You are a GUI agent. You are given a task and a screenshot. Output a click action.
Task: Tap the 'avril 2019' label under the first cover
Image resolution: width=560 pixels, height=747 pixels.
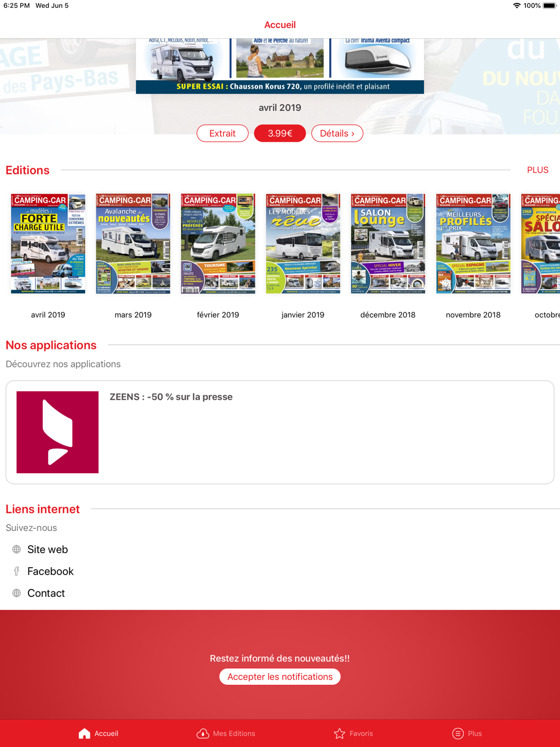point(48,315)
